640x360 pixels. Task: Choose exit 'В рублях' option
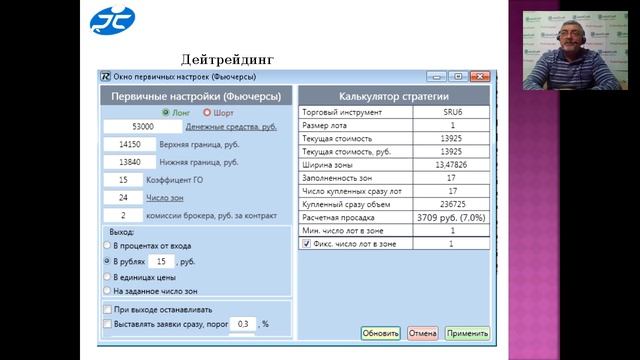[x=107, y=261]
